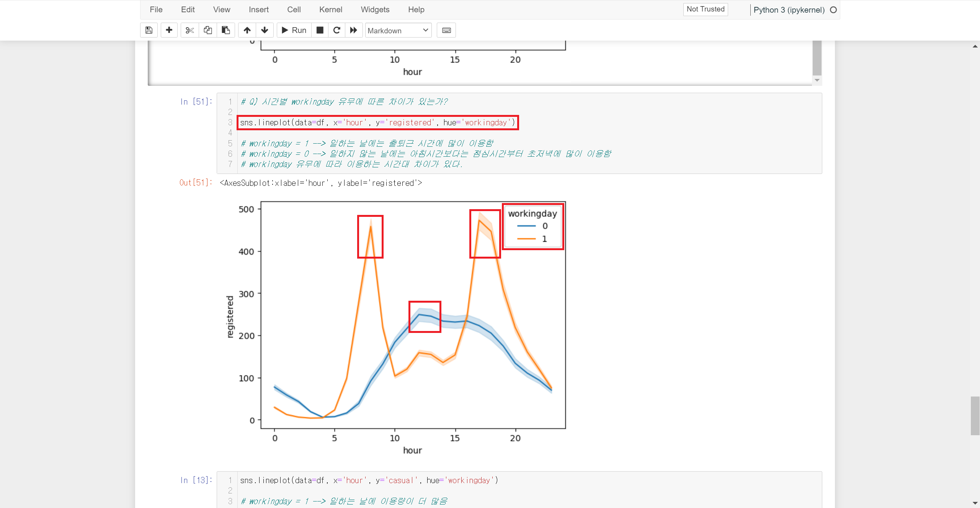The width and height of the screenshot is (980, 508).
Task: Open the Cell menu
Action: [x=294, y=10]
